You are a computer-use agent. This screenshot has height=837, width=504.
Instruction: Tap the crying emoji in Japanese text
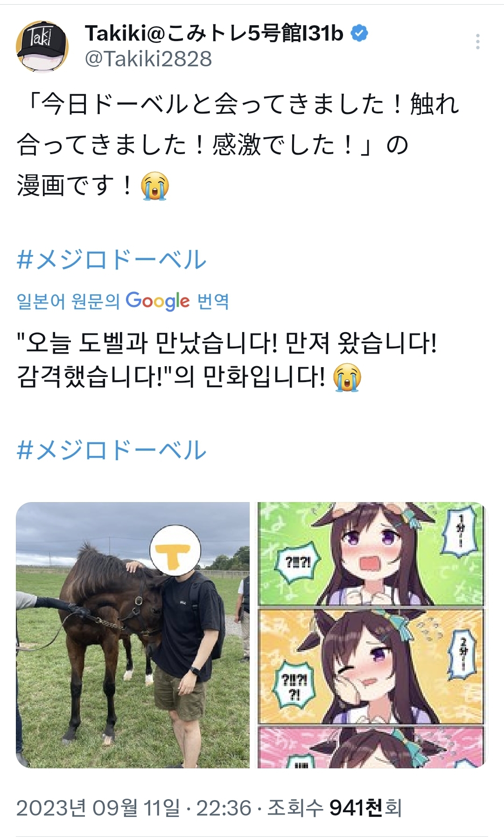click(x=155, y=186)
